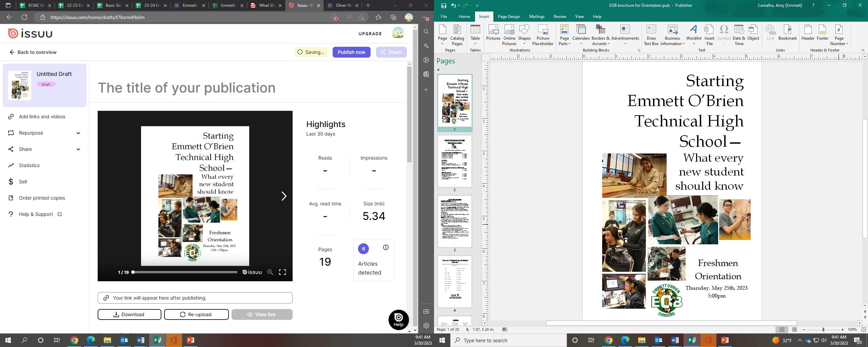Screen dimensions: 868x347
Task: Switch to Single Page view in status bar
Action: (782, 330)
